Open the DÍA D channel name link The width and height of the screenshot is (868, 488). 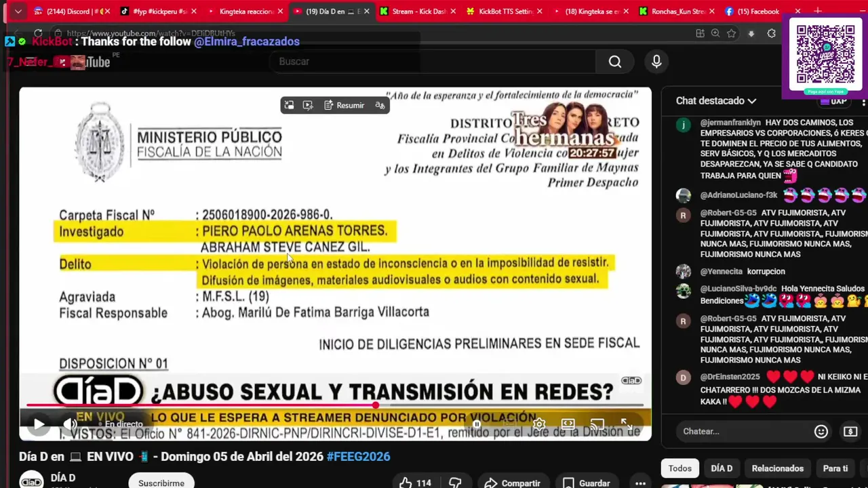(63, 478)
